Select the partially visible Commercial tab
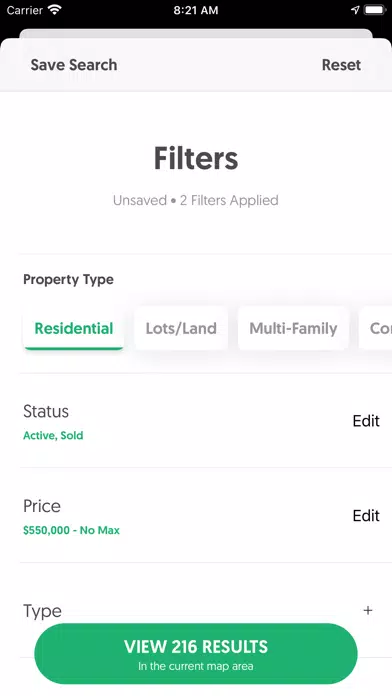Viewport: 392px width, 696px height. (x=376, y=328)
